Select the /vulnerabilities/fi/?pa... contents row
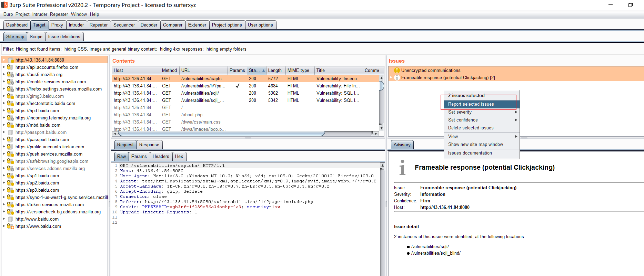Viewport: 644px width, 276px height. (x=245, y=86)
